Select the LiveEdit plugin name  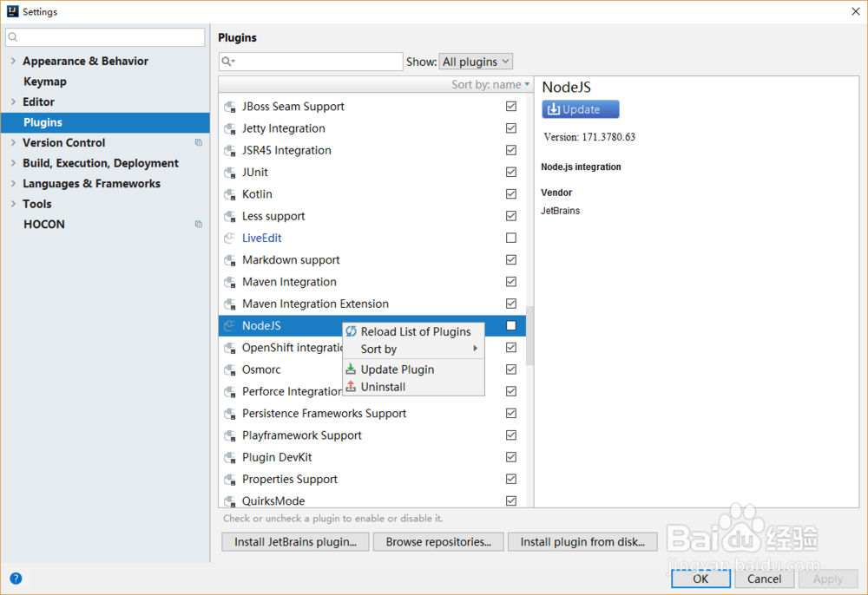coord(262,238)
